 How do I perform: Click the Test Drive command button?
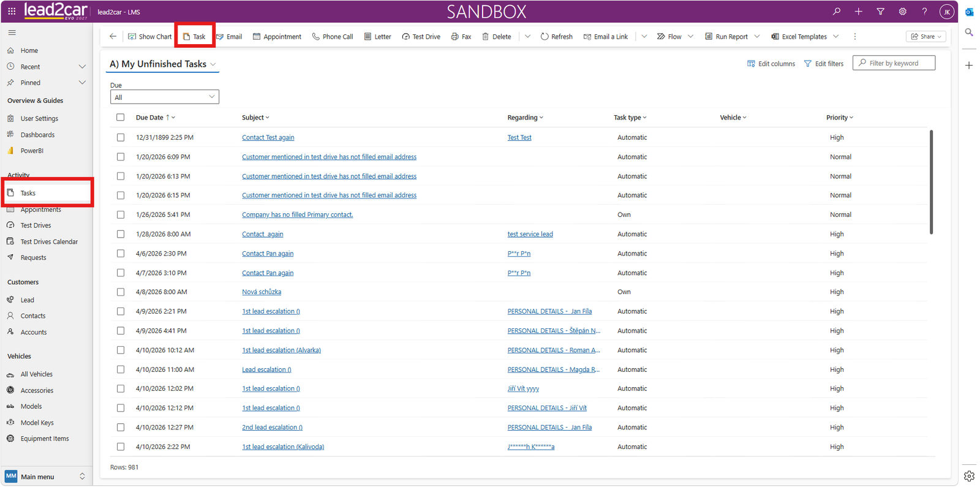pos(421,37)
